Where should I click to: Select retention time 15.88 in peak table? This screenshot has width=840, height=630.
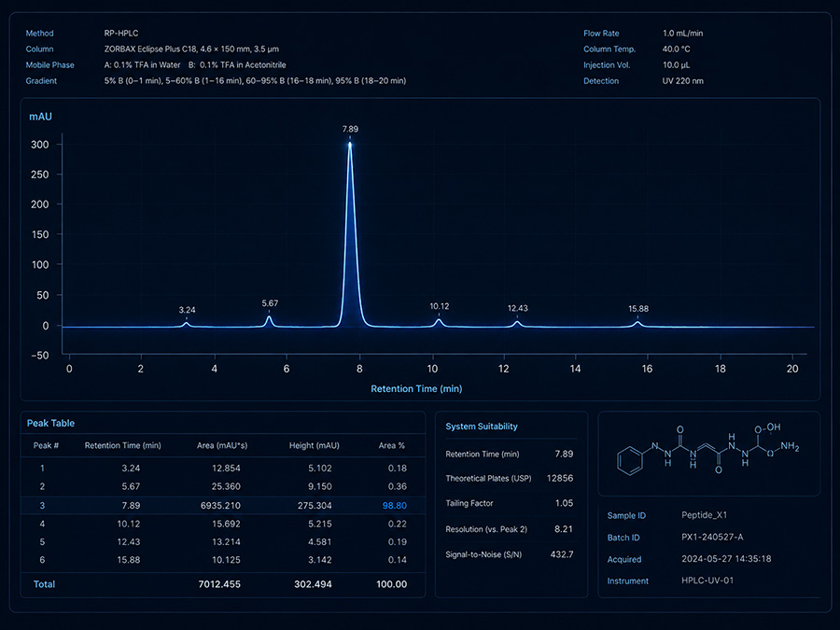129,560
